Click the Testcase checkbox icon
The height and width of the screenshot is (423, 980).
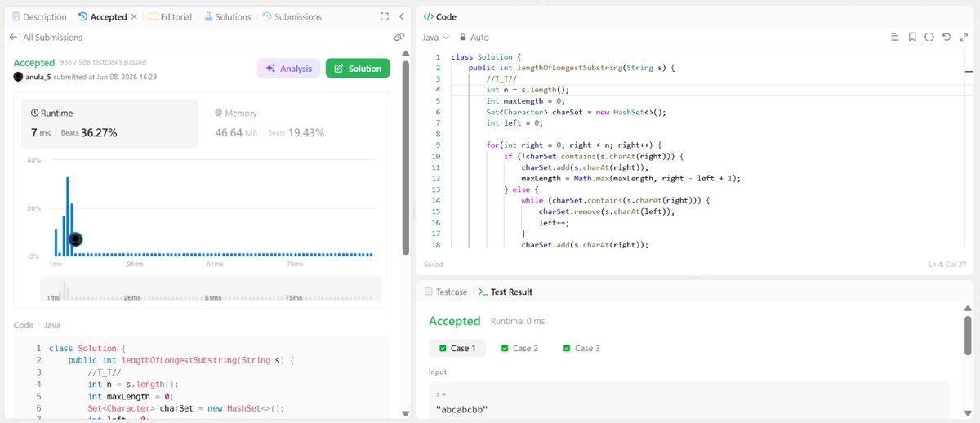click(x=428, y=292)
